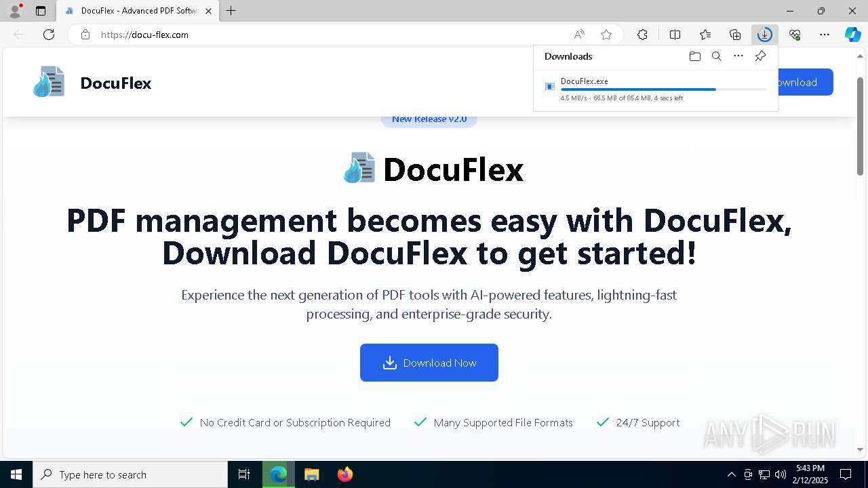Open the Collections icon
868x488 pixels.
[x=735, y=35]
